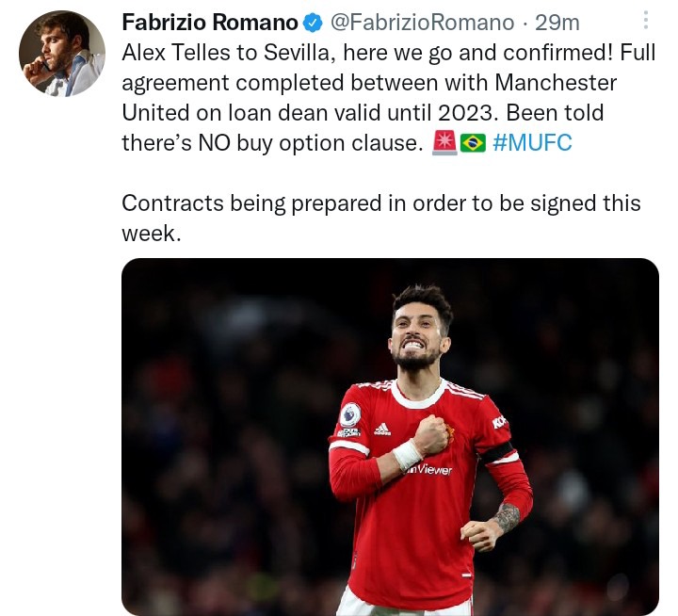
Task: Open the attached Alex Telles photo
Action: [390, 437]
